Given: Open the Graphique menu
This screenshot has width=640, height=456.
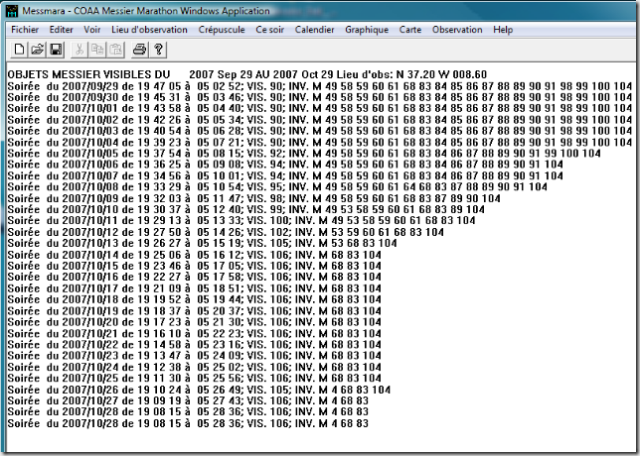Looking at the screenshot, I should click(367, 30).
